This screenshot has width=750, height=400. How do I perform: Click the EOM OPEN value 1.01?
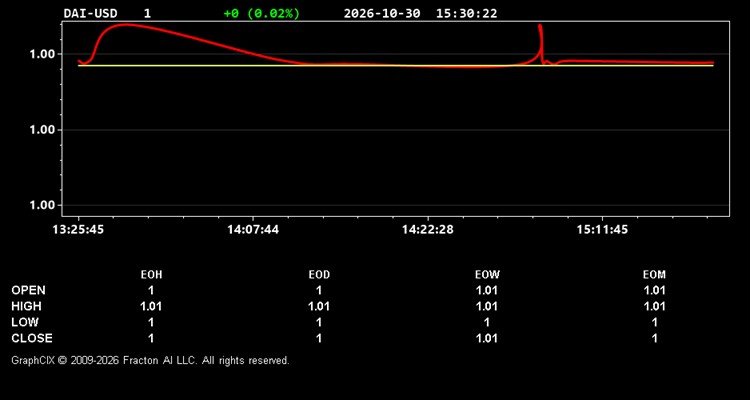pyautogui.click(x=654, y=290)
